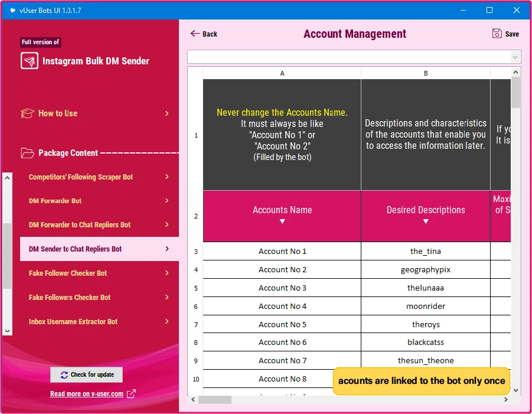The image size is (532, 414).
Task: Open Competitors' Following Scraper Bot menu item
Action: pyautogui.click(x=99, y=177)
